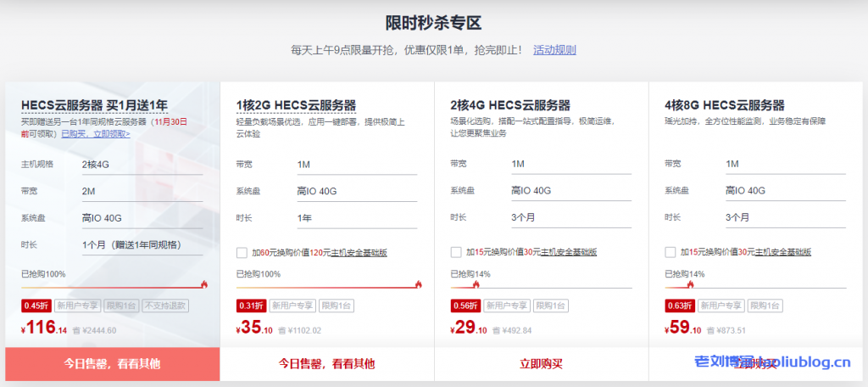Click the 省 ¥492.84 savings text
This screenshot has height=387, width=868.
click(512, 331)
